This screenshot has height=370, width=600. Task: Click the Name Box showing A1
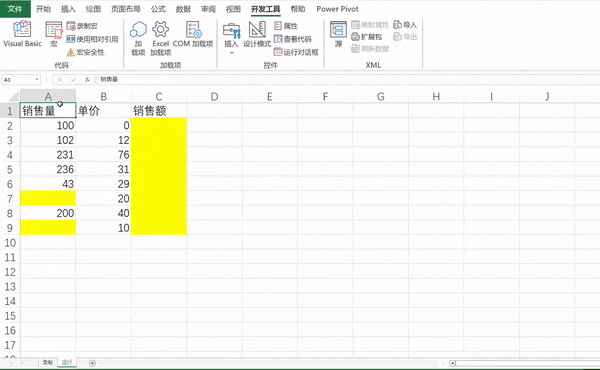(18, 80)
